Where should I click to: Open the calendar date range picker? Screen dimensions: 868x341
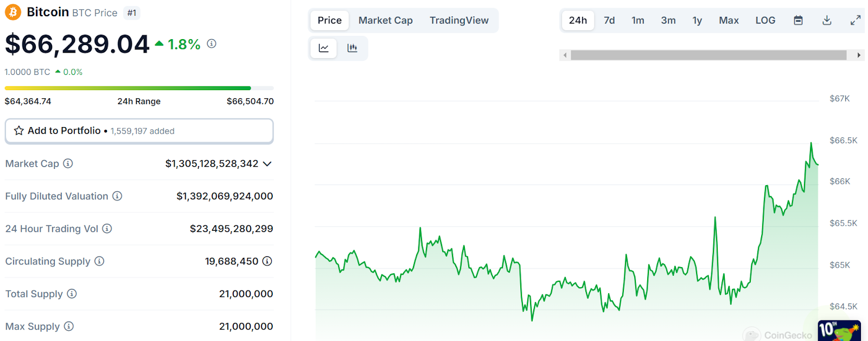click(x=798, y=21)
